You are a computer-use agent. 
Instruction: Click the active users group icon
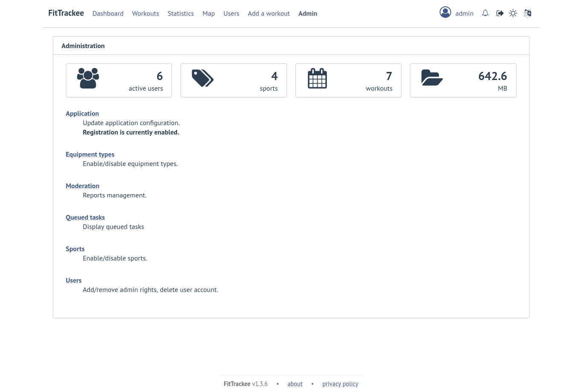tap(88, 78)
